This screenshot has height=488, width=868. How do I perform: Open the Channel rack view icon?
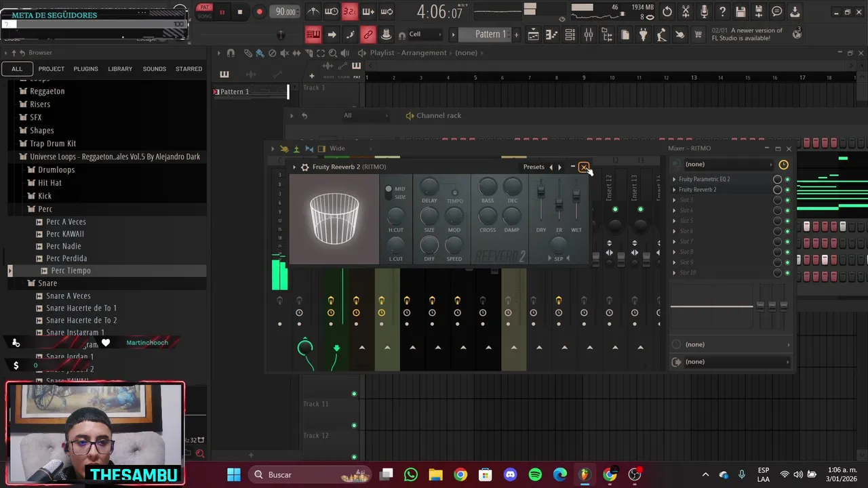pos(570,35)
